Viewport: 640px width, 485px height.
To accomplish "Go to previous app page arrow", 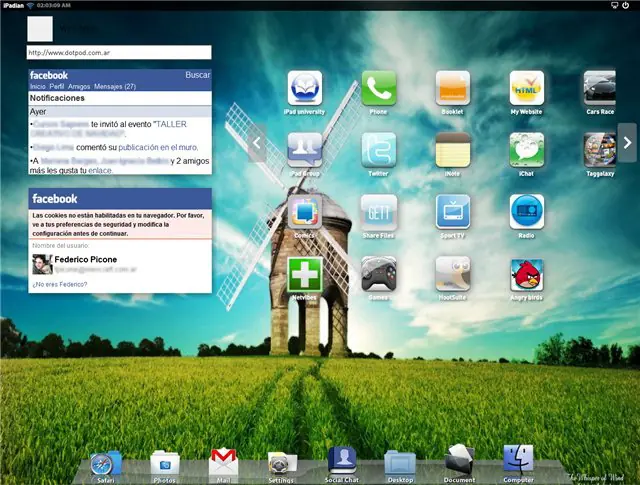I will [257, 143].
